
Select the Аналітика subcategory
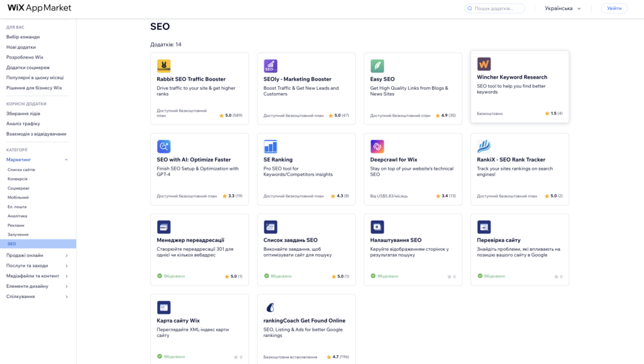18,216
